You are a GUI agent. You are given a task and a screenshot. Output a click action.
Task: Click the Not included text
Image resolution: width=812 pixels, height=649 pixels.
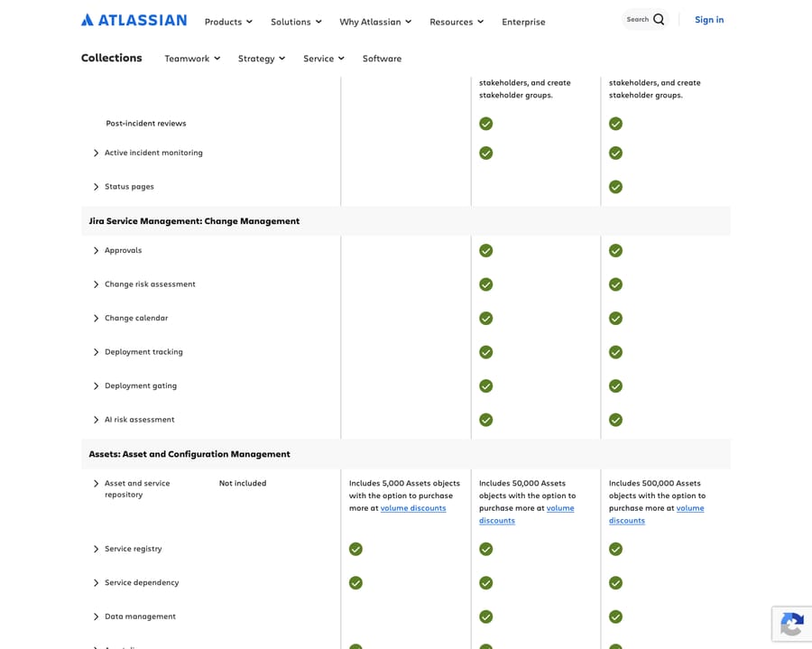coord(243,483)
